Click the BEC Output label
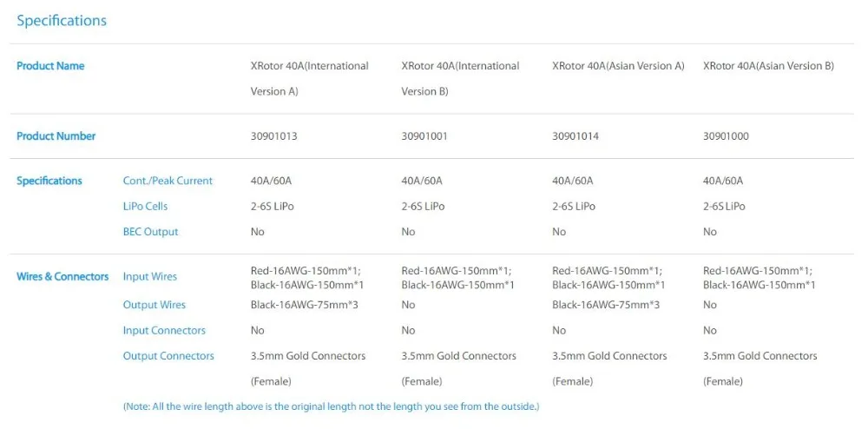The image size is (868, 429). (150, 232)
